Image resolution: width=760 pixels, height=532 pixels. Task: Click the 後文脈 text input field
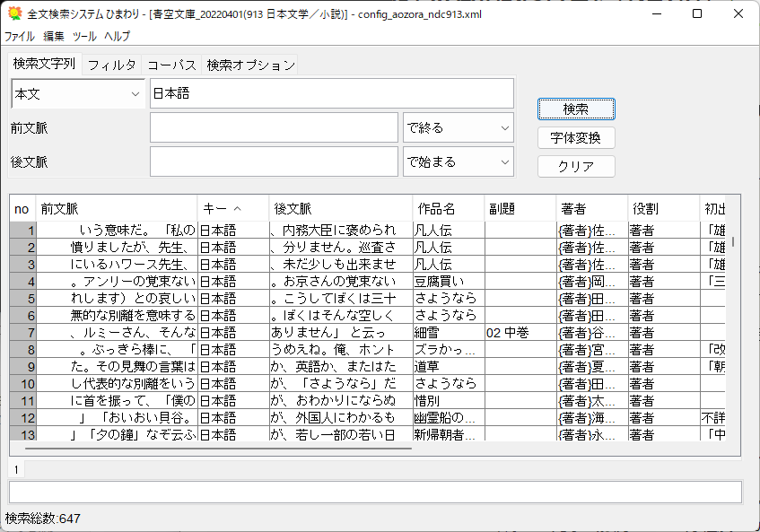click(x=274, y=161)
